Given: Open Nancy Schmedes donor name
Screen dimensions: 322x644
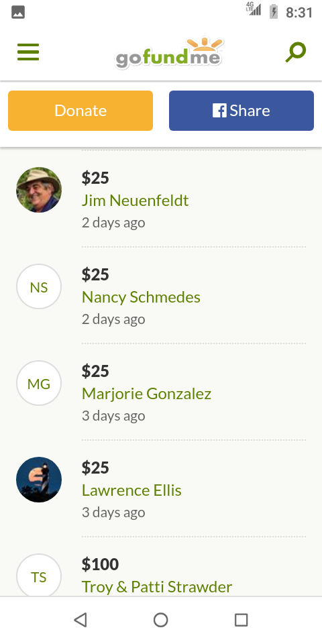Looking at the screenshot, I should coord(141,297).
